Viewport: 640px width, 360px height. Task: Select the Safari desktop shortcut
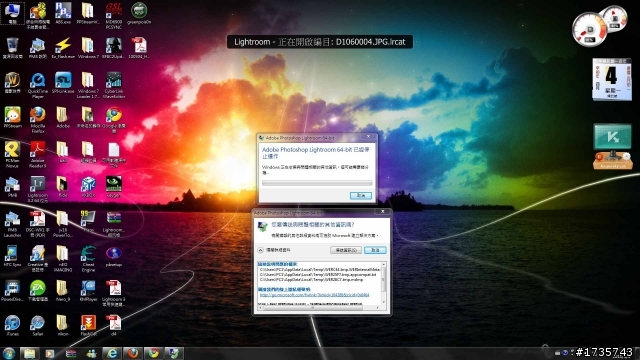point(38,325)
